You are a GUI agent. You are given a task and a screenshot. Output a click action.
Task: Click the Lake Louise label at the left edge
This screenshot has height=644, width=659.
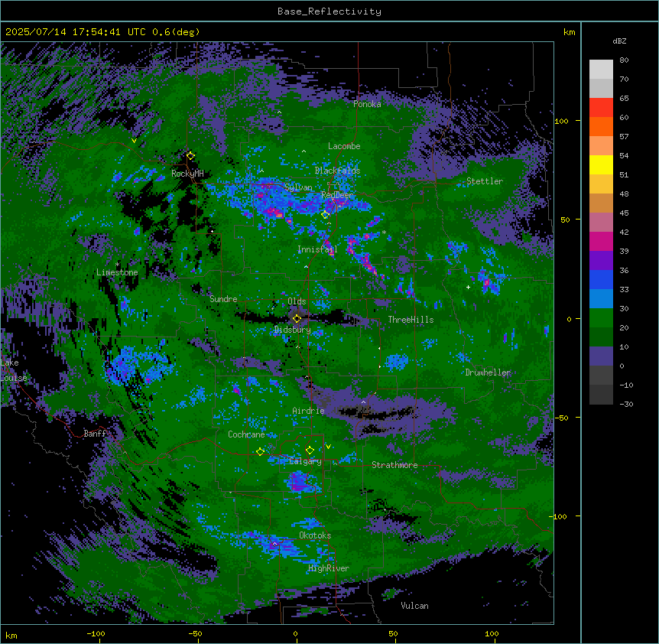(x=14, y=370)
